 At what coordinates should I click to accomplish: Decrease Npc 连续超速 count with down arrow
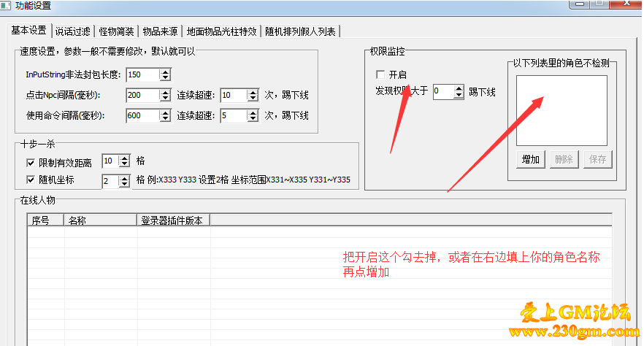tap(253, 99)
